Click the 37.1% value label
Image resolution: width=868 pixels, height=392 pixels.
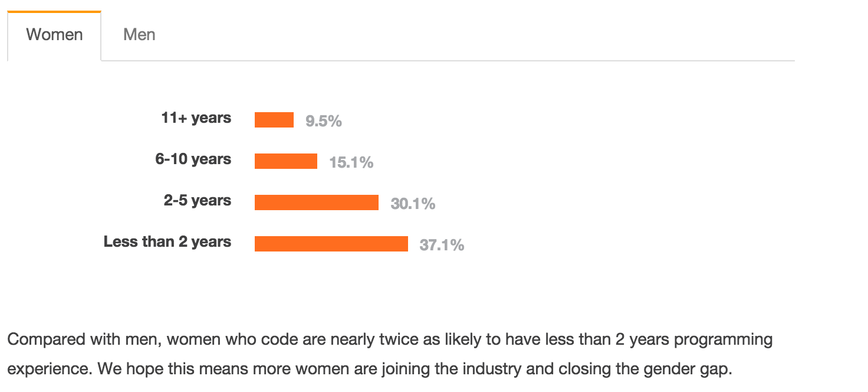point(442,245)
